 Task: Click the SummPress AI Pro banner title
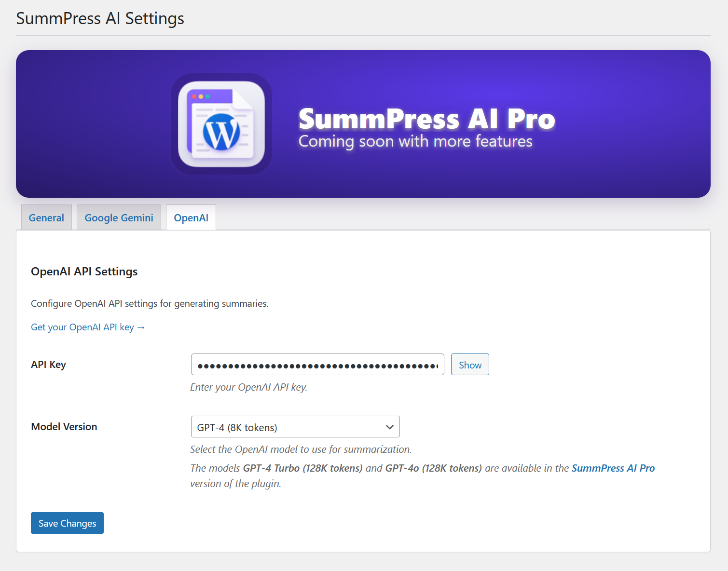[x=427, y=119]
